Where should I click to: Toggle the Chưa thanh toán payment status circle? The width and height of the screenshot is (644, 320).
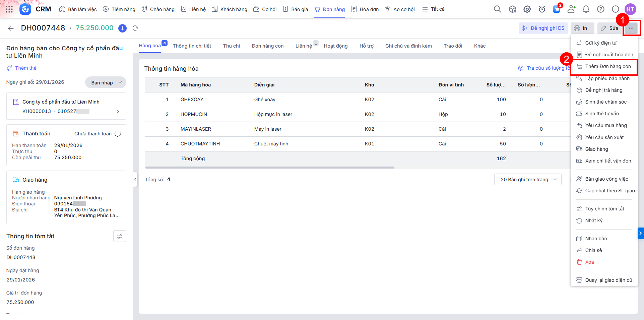tap(118, 134)
